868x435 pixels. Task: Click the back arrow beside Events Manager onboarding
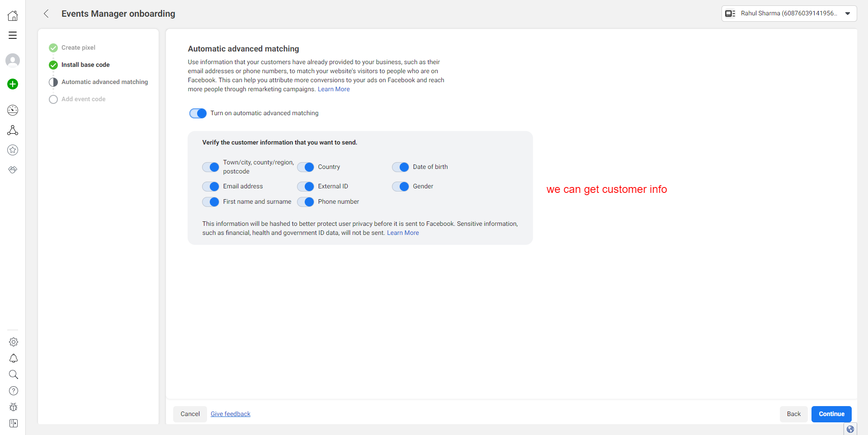[46, 14]
